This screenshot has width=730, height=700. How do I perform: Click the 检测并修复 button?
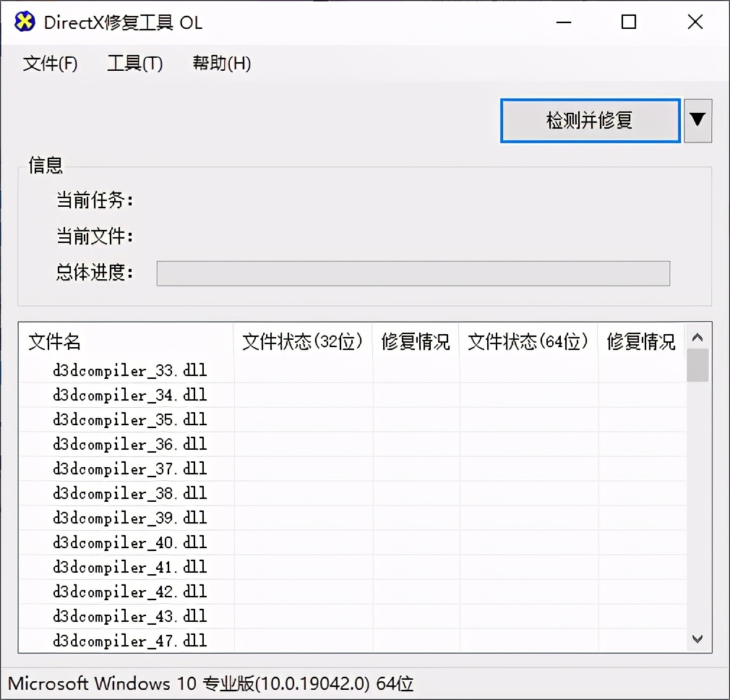tap(590, 121)
